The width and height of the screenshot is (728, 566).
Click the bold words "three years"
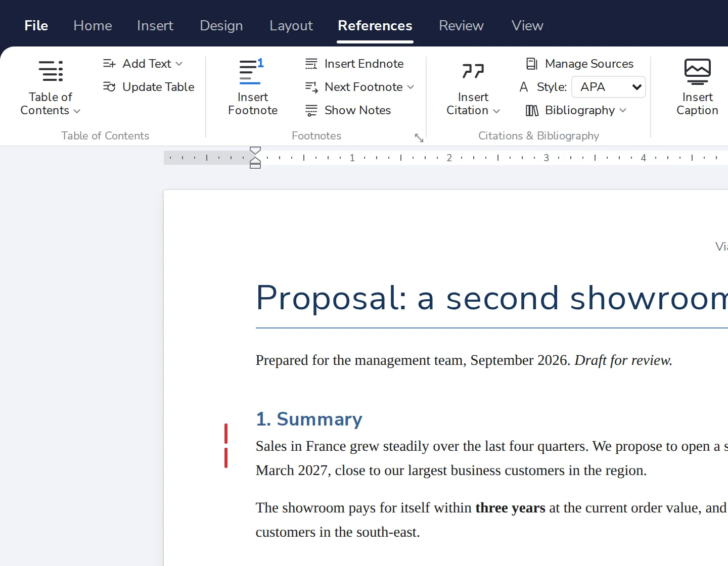point(511,507)
